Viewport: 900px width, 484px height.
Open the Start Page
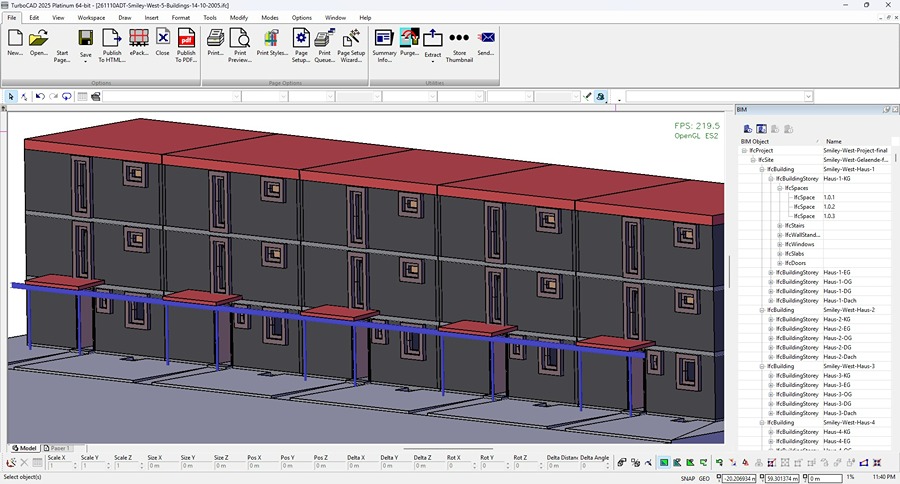(62, 55)
